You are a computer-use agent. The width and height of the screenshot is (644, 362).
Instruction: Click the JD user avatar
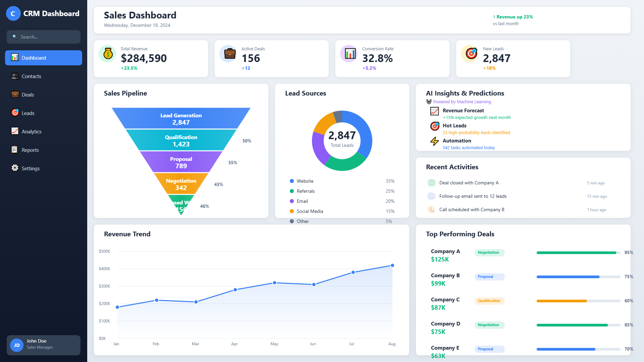click(17, 345)
